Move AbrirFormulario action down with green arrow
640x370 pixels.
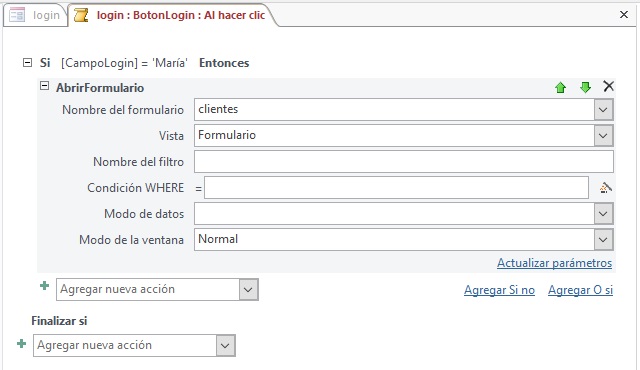tap(585, 87)
